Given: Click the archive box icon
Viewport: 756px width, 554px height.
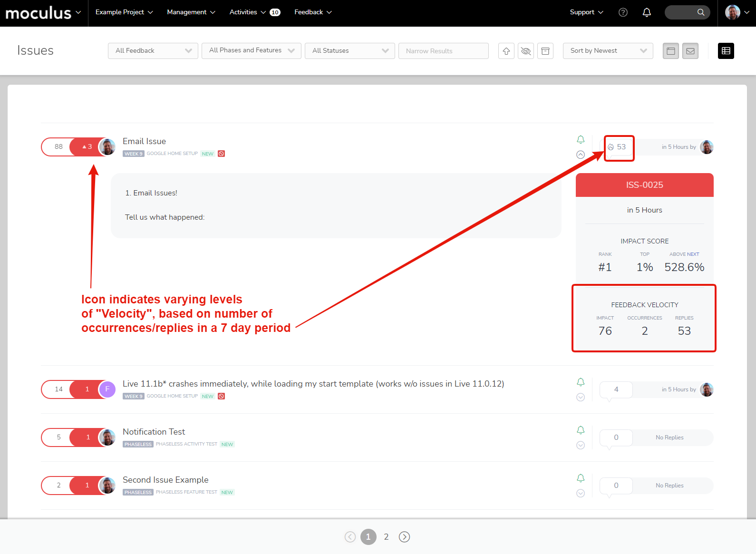Looking at the screenshot, I should click(545, 51).
